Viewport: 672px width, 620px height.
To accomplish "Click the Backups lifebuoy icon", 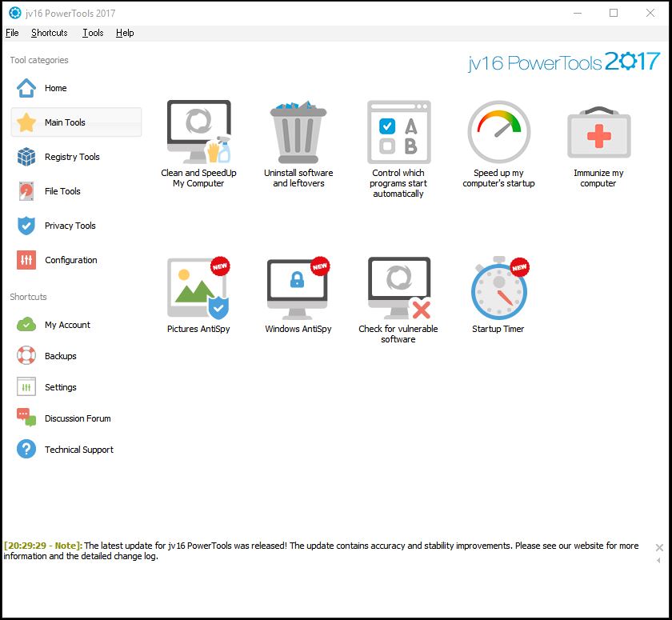I will pos(26,356).
